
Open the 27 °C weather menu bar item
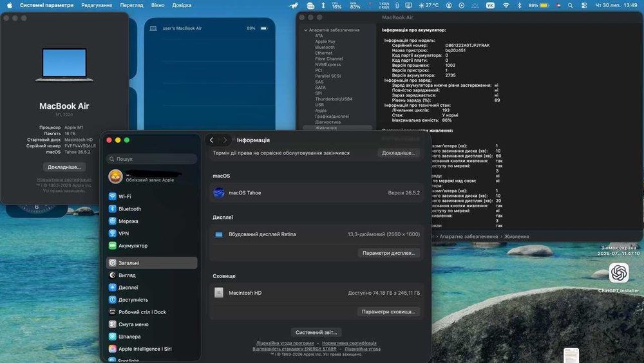click(x=429, y=5)
